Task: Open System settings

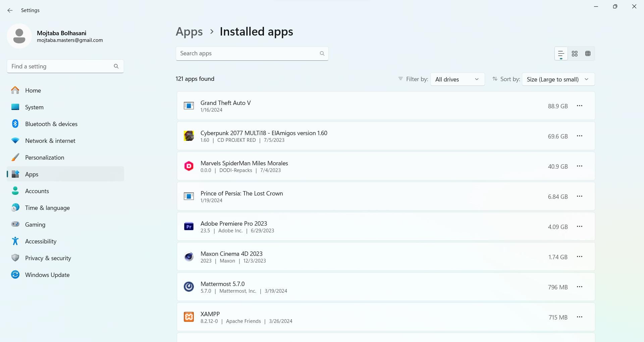Action: pyautogui.click(x=65, y=107)
